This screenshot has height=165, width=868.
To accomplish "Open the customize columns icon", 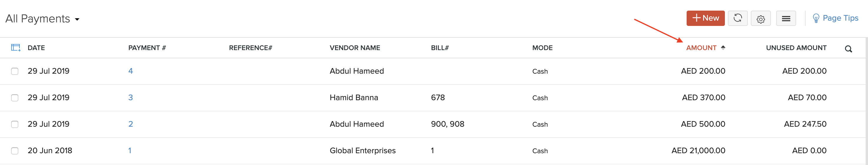I will [x=16, y=47].
